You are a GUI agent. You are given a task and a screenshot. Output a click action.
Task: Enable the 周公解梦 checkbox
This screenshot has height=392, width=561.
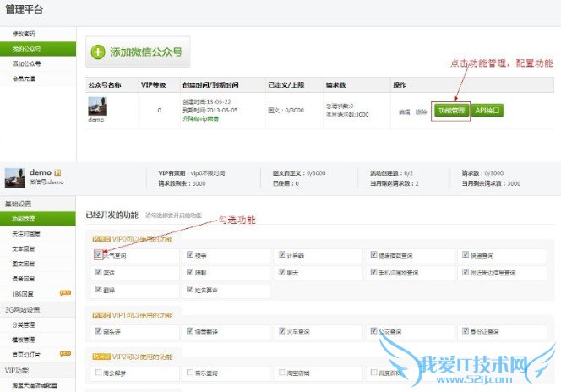[x=98, y=373]
